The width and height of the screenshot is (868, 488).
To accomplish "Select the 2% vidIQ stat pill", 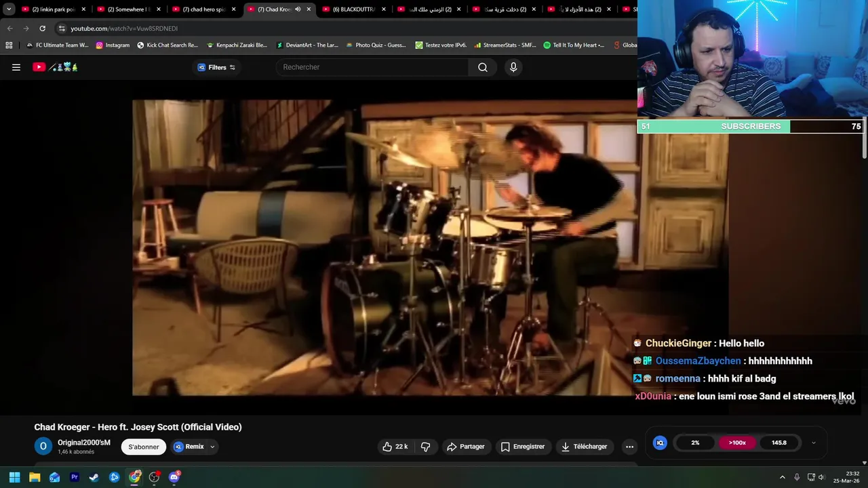I will pos(695,443).
